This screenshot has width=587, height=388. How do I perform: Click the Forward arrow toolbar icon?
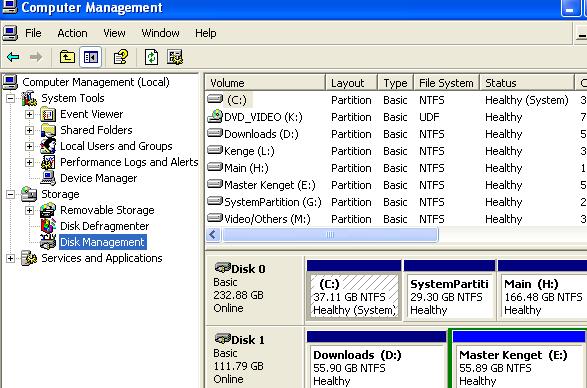36,57
